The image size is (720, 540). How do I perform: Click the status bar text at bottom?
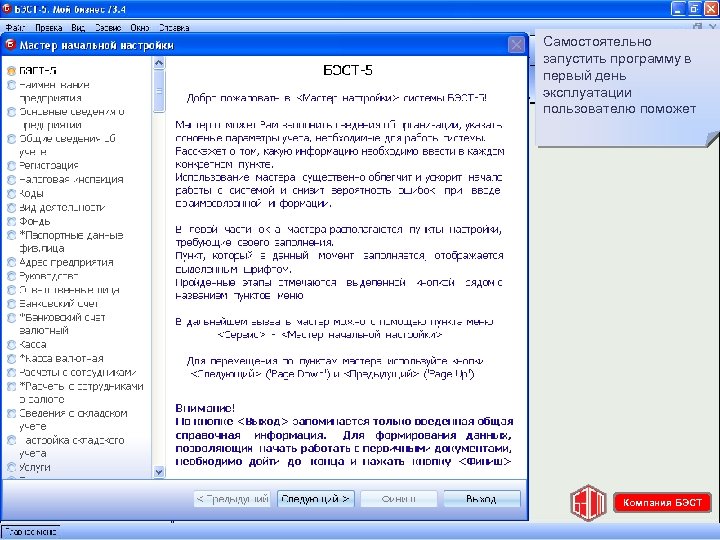click(x=31, y=532)
